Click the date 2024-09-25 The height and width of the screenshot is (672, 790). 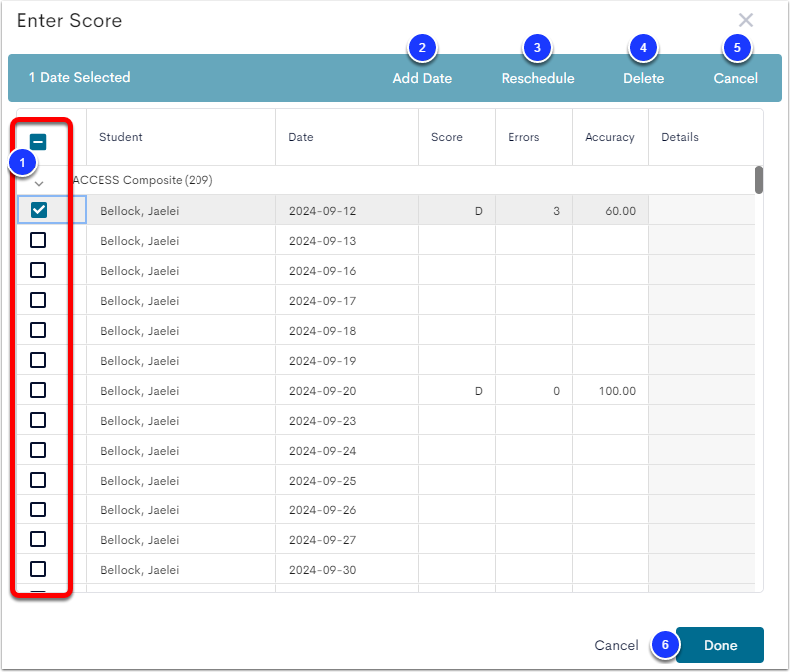tap(322, 481)
